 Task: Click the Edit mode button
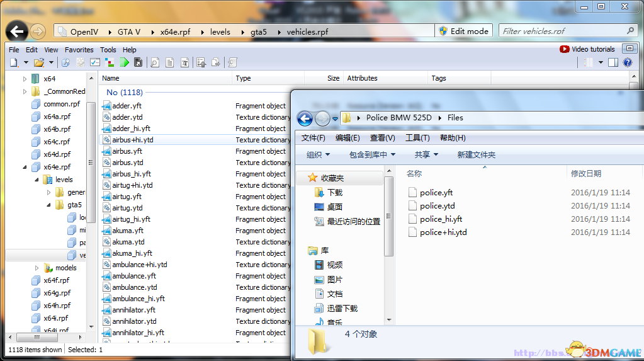click(x=464, y=32)
